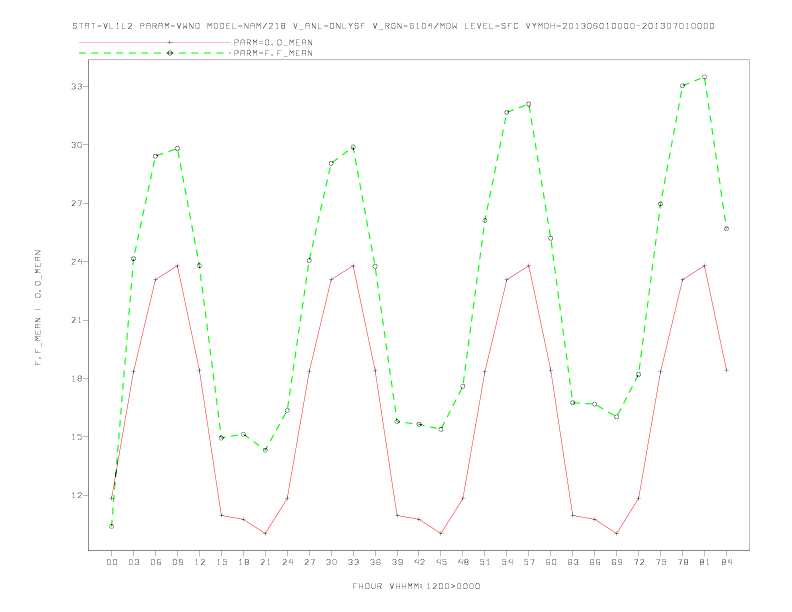Click PARAM=VWND in the chart title
Viewport: 792px width, 612px height.
(x=170, y=26)
